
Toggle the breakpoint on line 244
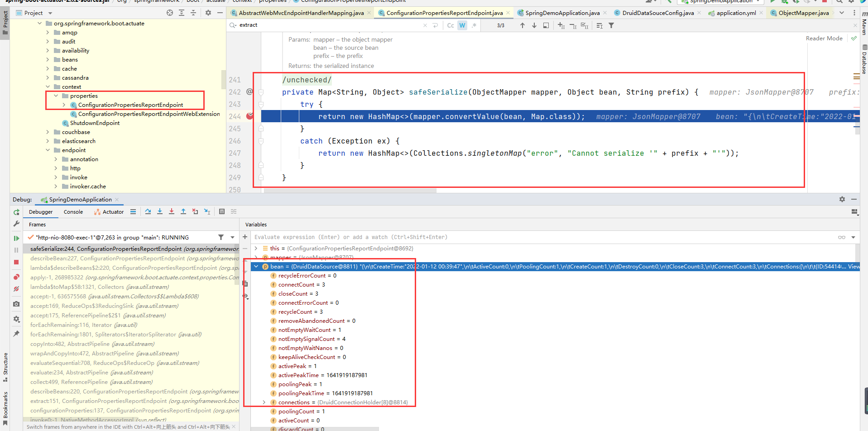[249, 116]
